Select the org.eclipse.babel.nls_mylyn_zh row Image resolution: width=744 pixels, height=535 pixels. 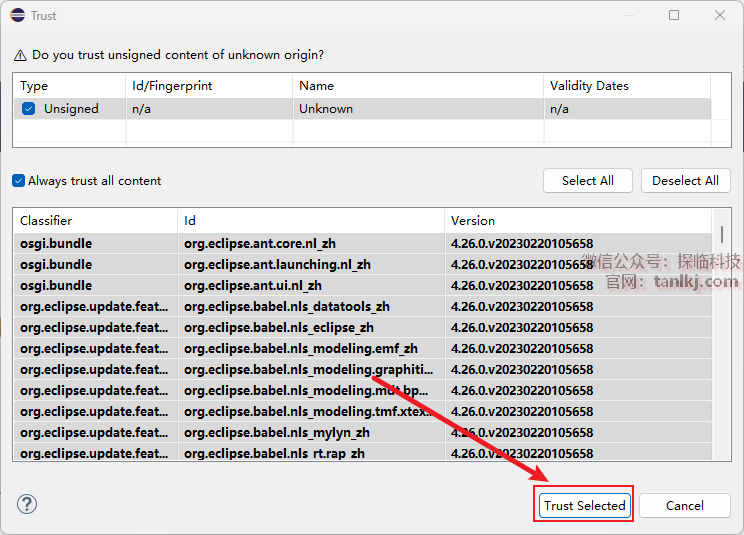point(277,433)
